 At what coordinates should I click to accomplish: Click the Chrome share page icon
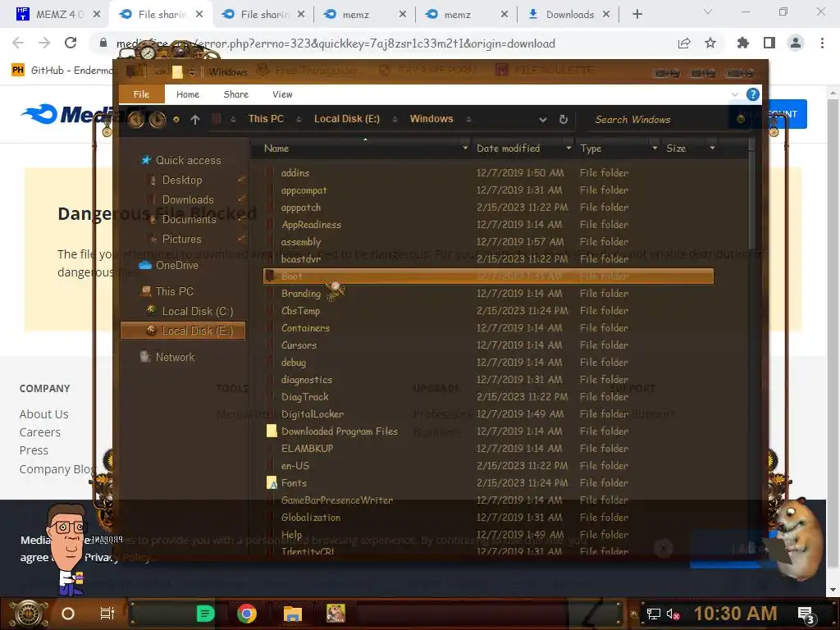coord(684,43)
